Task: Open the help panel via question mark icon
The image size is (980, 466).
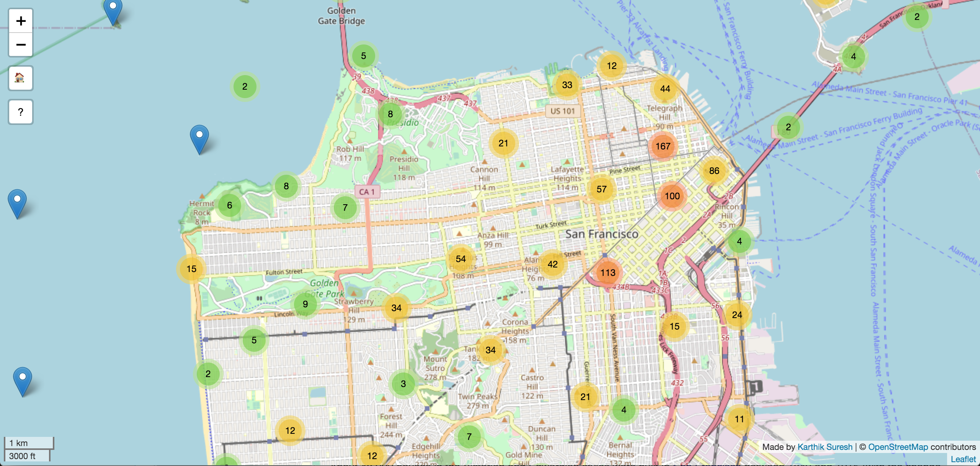Action: tap(20, 112)
